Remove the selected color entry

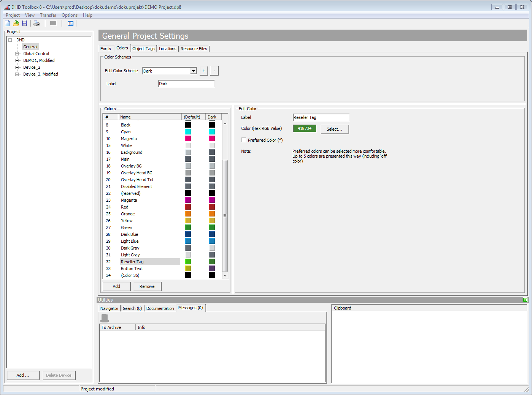point(147,286)
